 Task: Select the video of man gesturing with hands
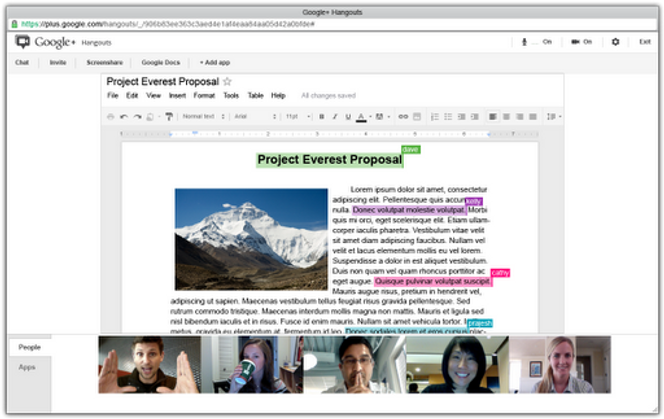(149, 365)
